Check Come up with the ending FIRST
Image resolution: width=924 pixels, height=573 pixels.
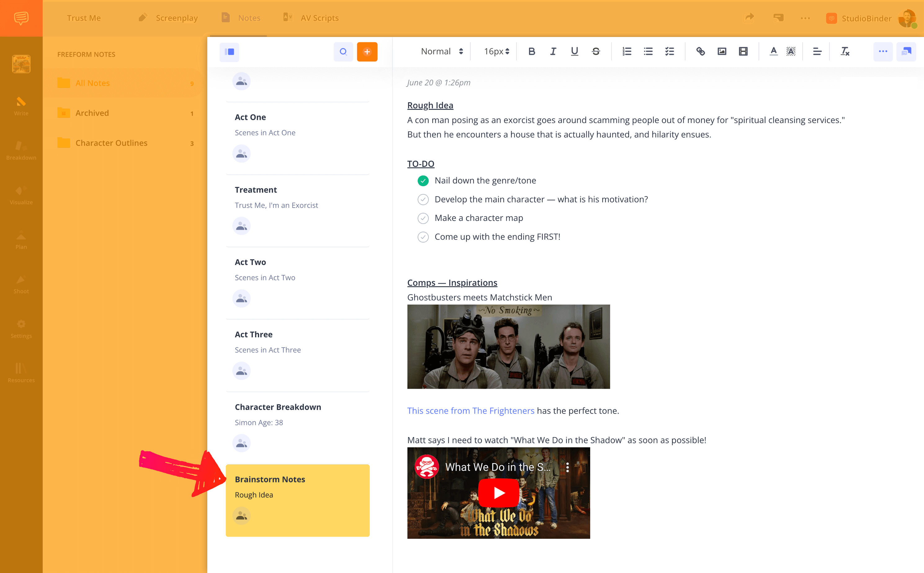click(x=423, y=237)
